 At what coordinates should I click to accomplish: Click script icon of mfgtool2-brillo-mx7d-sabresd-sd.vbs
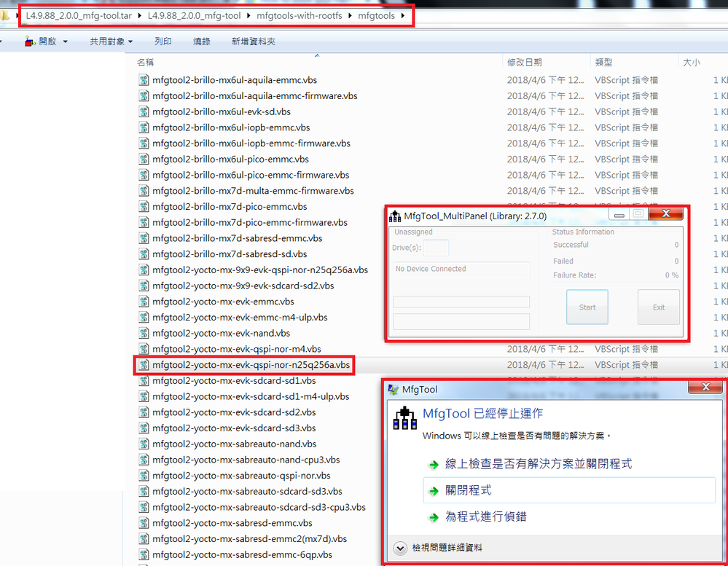click(x=144, y=253)
